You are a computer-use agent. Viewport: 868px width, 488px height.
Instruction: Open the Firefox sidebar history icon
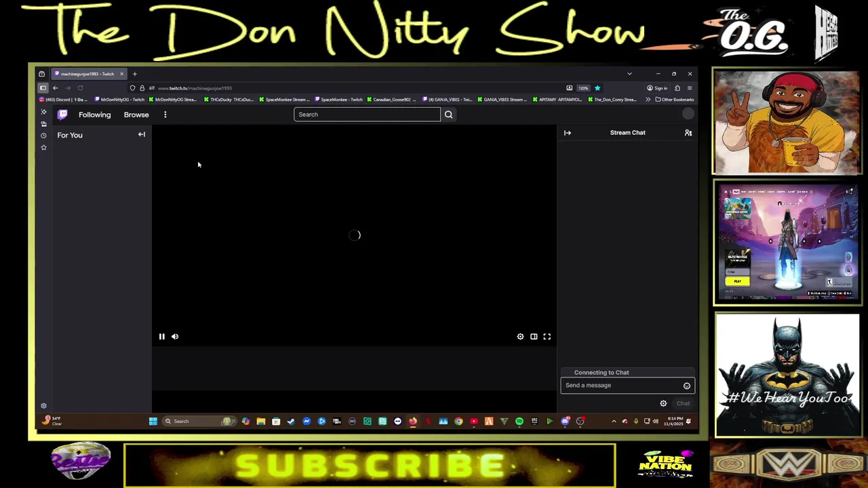43,136
